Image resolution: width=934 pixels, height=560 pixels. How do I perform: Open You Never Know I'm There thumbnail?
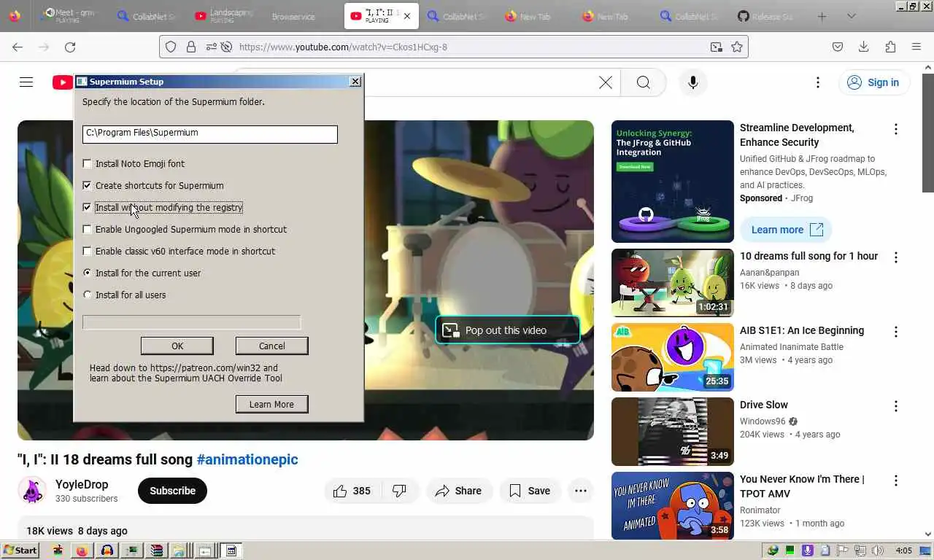[673, 506]
